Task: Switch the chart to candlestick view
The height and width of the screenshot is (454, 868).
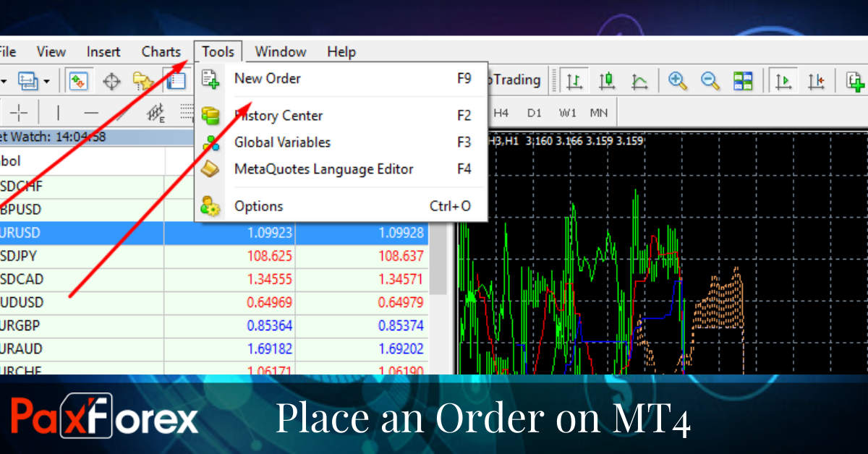Action: pyautogui.click(x=607, y=80)
